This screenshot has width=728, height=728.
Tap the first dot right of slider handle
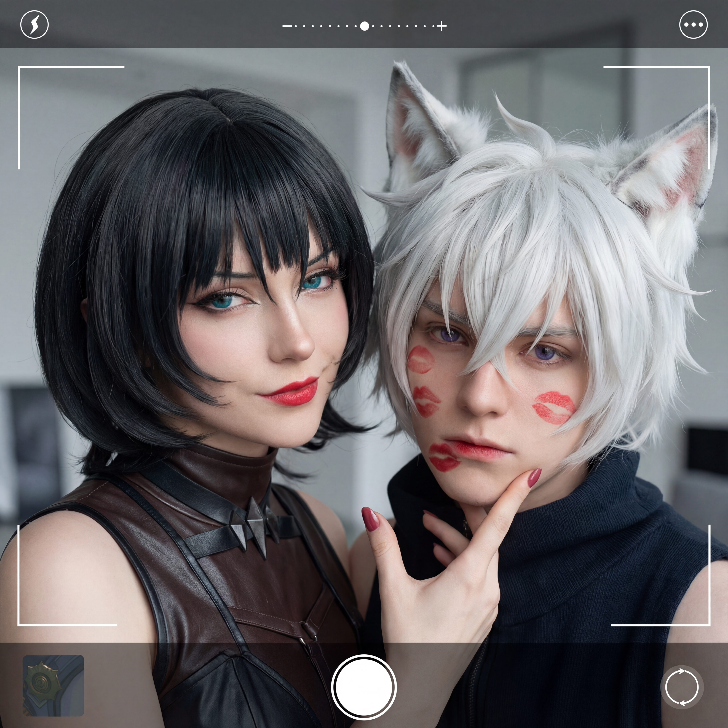point(373,26)
